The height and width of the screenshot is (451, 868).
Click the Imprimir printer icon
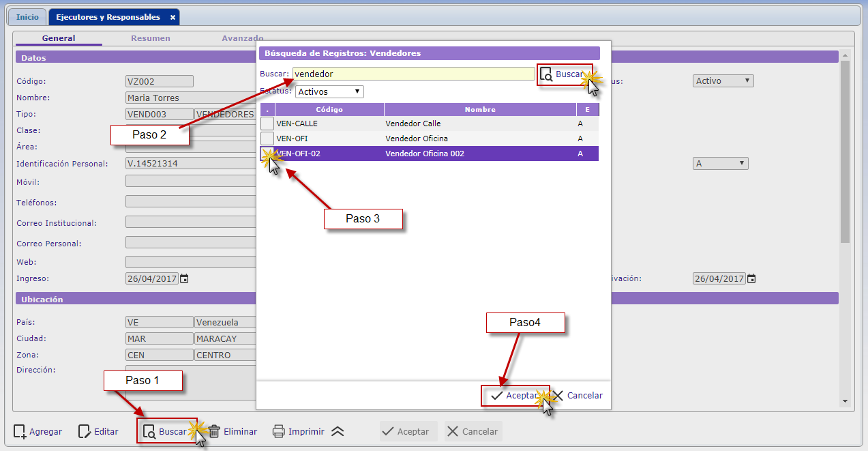278,431
